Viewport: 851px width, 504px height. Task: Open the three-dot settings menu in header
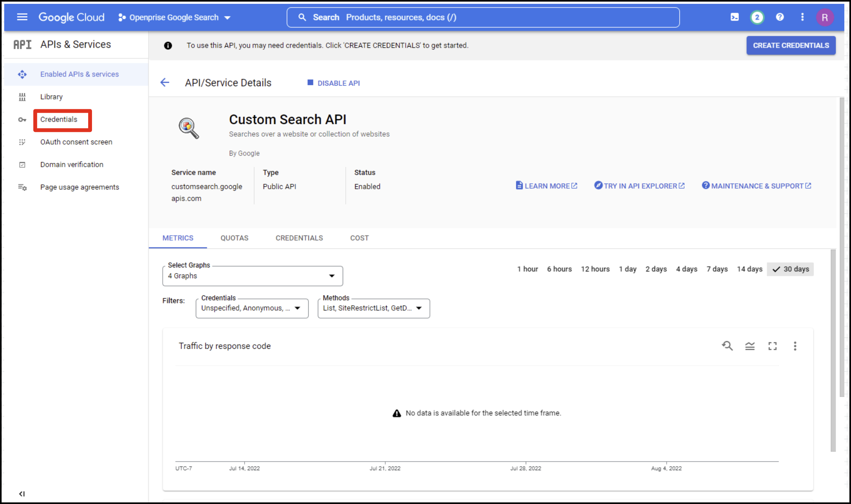coord(802,17)
